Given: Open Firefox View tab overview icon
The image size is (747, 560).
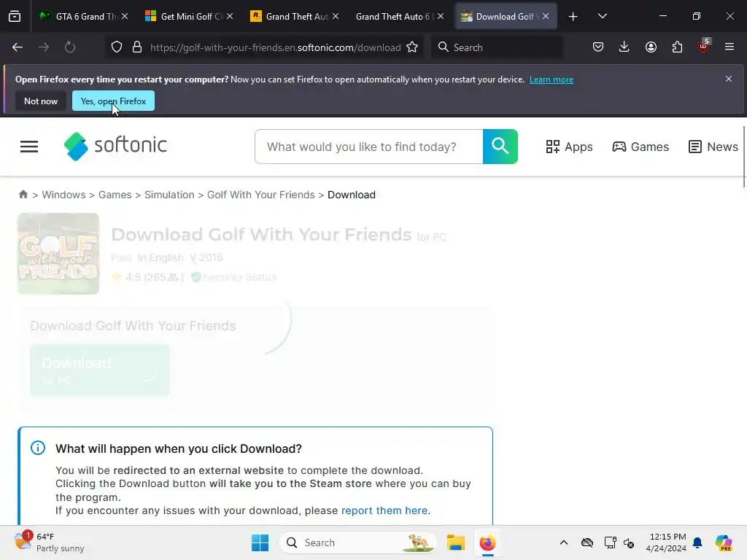Looking at the screenshot, I should (x=15, y=16).
